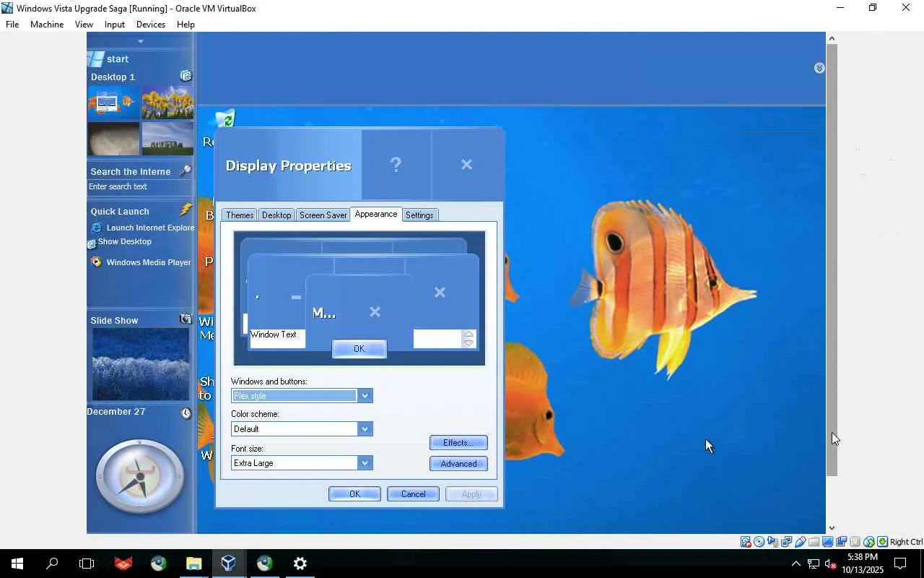
Task: Click the mouse integration status icon
Action: coord(869,542)
